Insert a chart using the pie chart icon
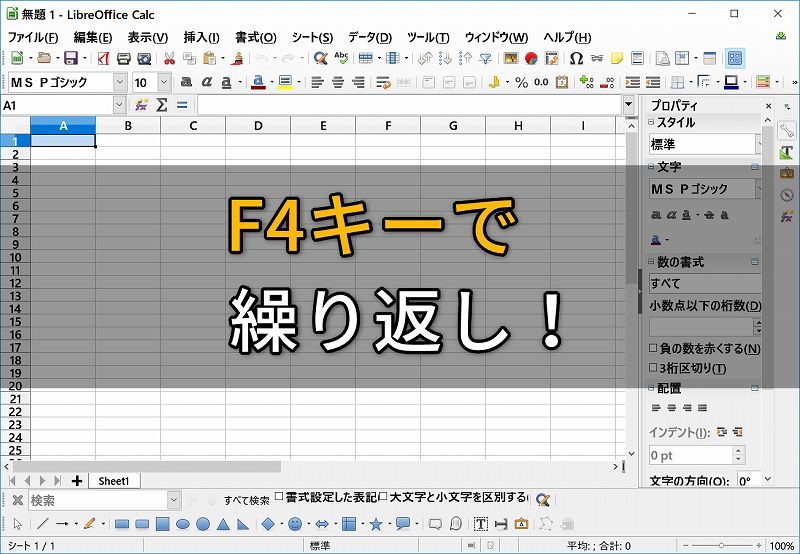This screenshot has height=554, width=800. coord(531,59)
